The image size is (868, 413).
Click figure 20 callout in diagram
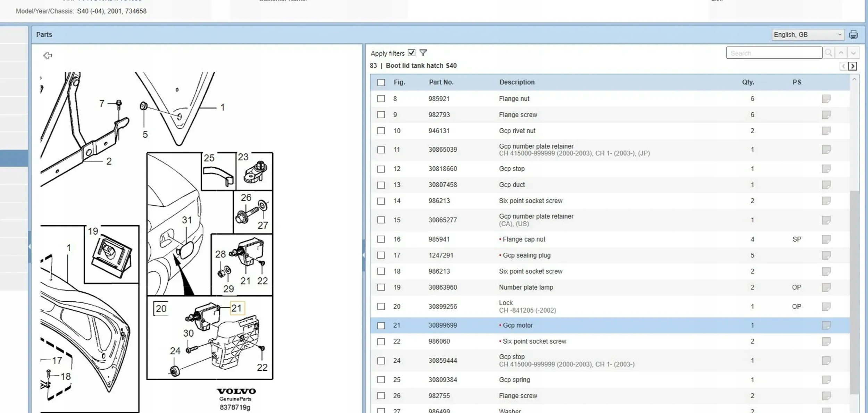(161, 309)
